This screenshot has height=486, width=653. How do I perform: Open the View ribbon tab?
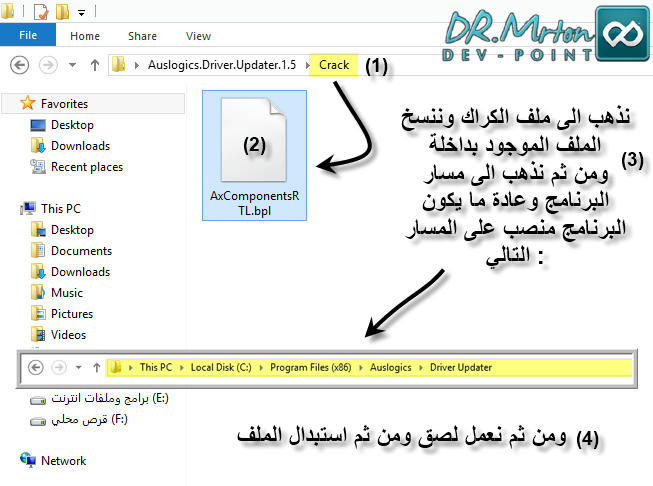[x=198, y=36]
